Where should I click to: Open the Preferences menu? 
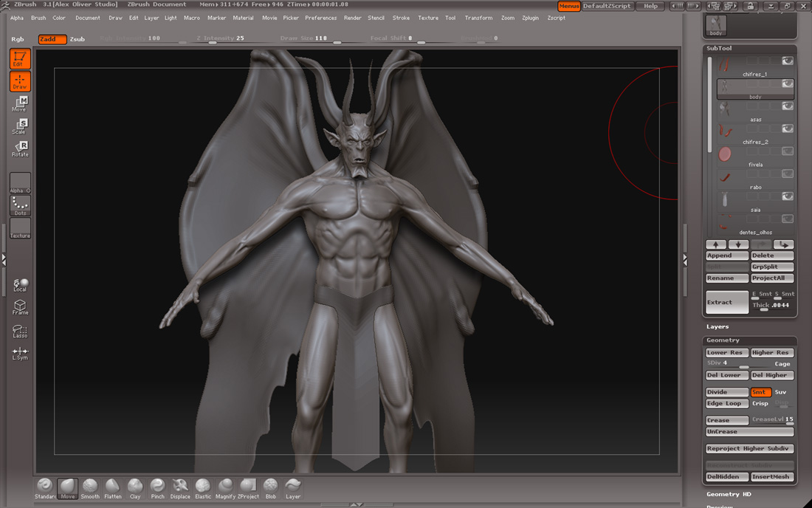coord(320,18)
